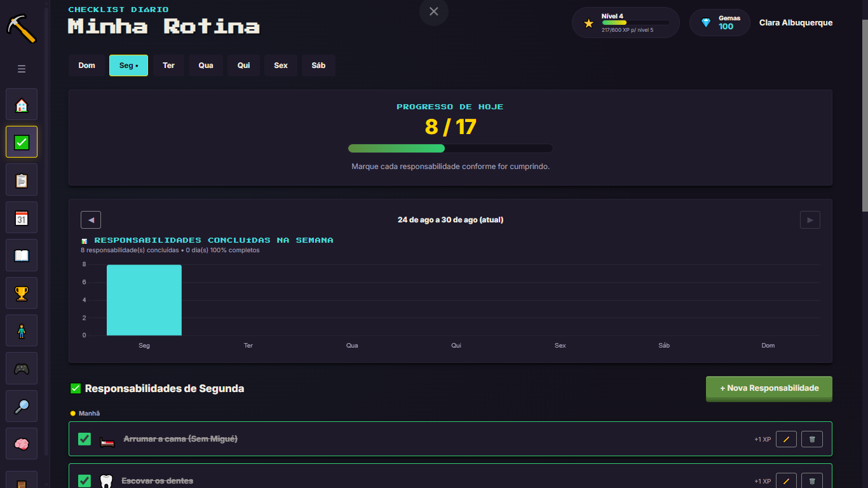Click '+ Nova Responsabilidade' button
868x488 pixels.
tap(769, 388)
